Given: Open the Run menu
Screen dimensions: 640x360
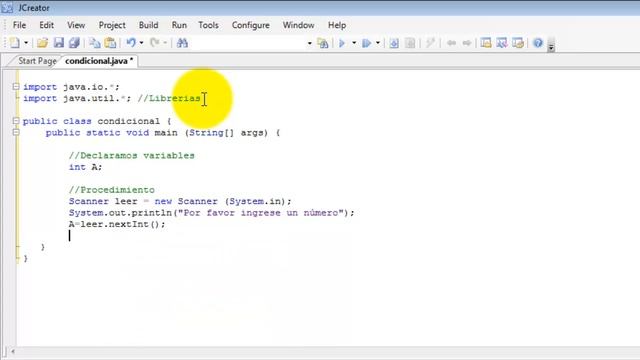Looking at the screenshot, I should point(179,25).
